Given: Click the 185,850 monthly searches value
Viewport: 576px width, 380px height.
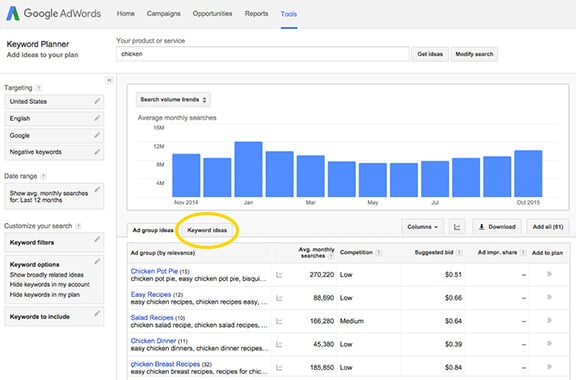Looking at the screenshot, I should (322, 367).
